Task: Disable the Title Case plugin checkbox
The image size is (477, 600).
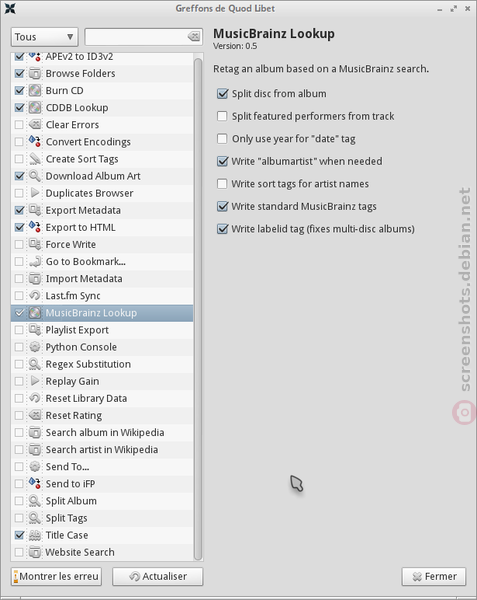Action: (x=19, y=535)
